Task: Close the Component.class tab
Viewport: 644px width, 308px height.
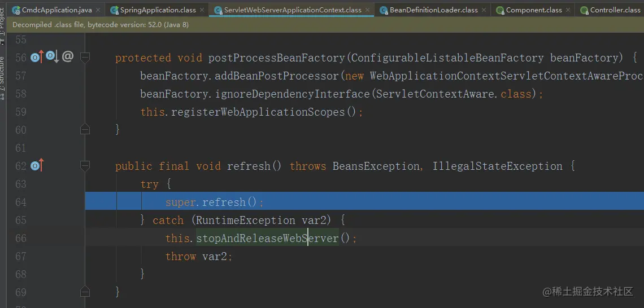Action: tap(568, 10)
